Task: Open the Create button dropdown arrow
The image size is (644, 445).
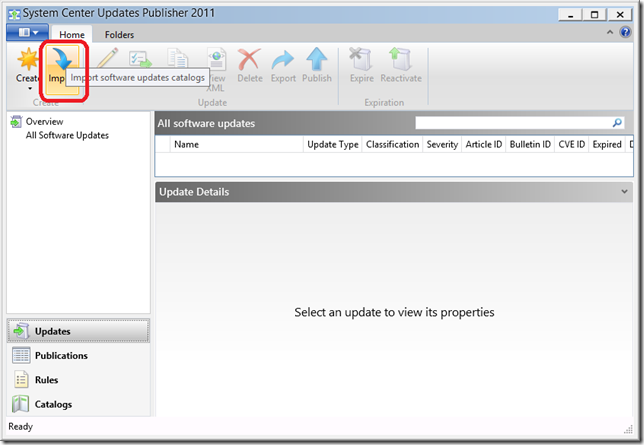Action: [x=30, y=88]
